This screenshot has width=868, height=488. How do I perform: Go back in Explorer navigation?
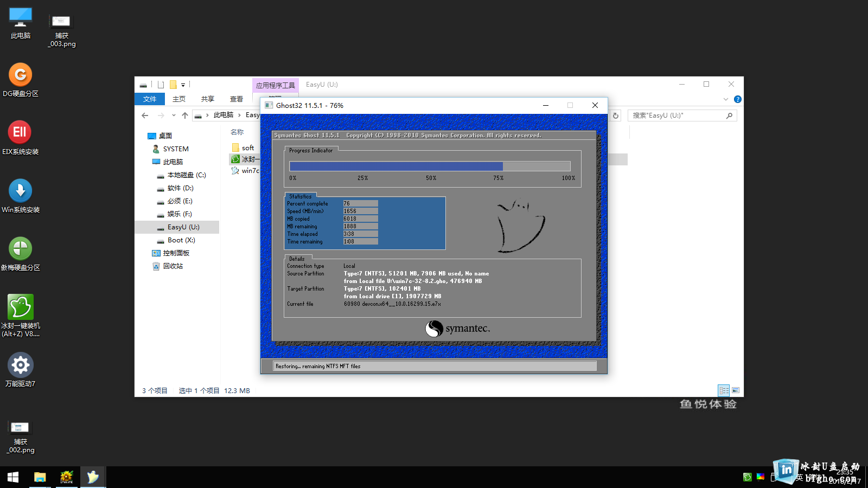[145, 115]
